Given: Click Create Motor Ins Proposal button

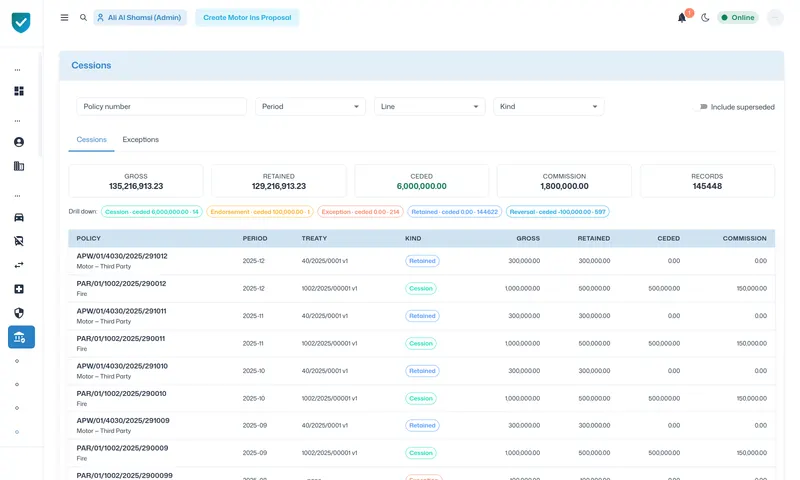Looking at the screenshot, I should pos(247,17).
